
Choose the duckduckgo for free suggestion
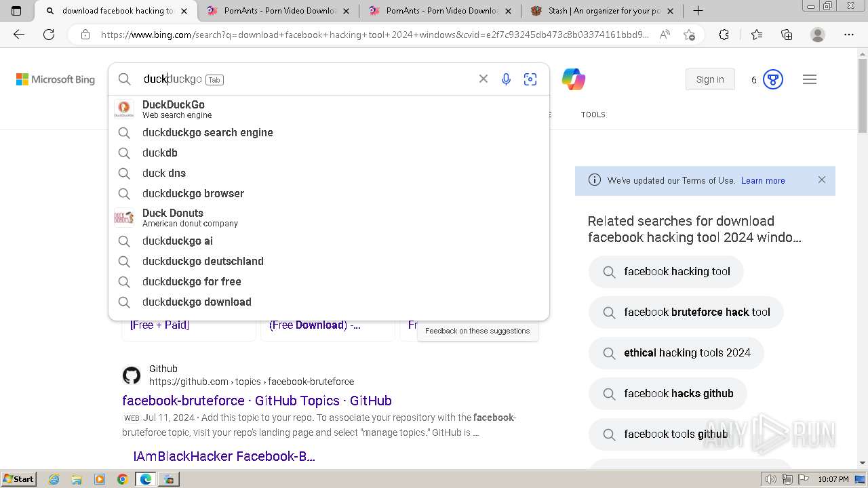[329, 282]
